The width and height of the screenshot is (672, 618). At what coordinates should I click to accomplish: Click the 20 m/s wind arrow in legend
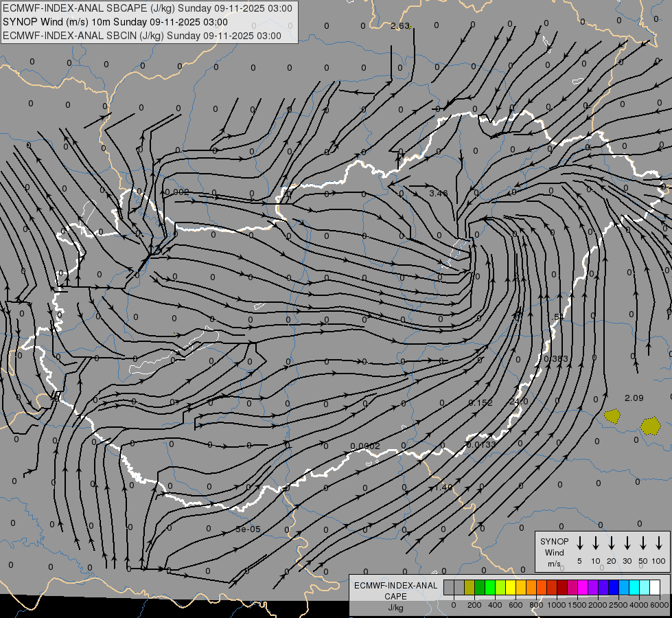point(612,543)
